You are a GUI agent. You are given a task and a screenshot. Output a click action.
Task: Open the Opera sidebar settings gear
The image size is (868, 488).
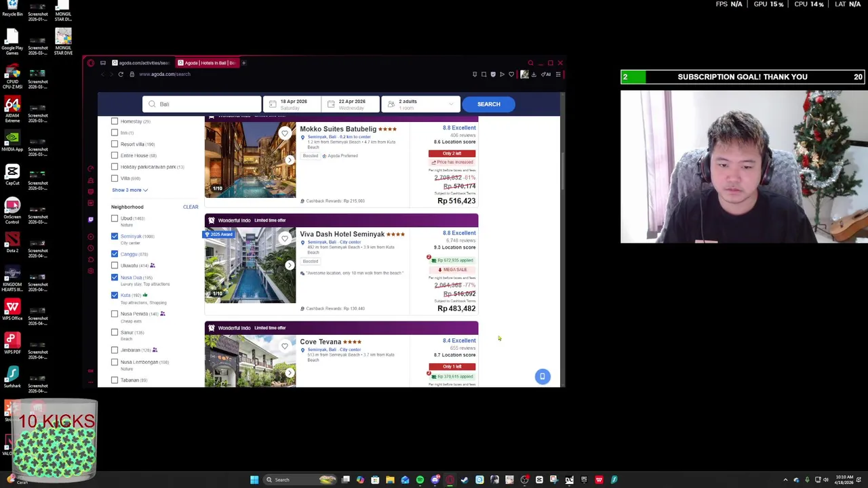click(91, 270)
